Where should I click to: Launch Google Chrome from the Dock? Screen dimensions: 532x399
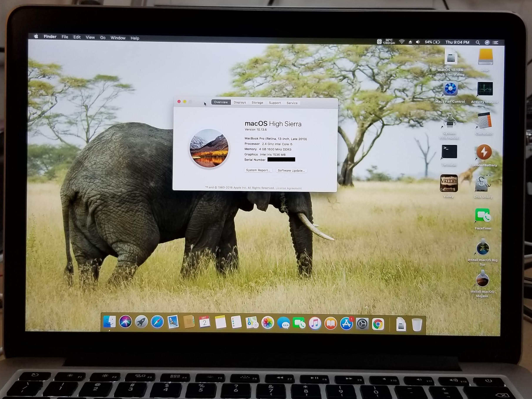click(x=378, y=324)
